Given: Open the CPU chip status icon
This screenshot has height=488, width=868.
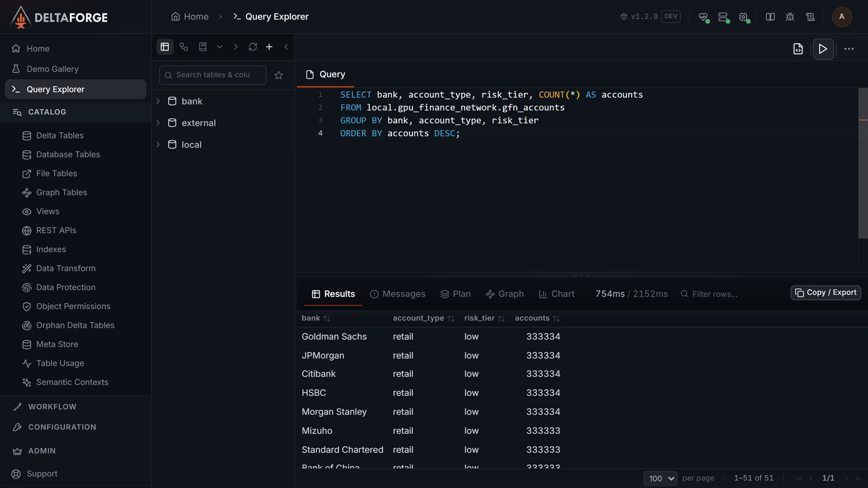Looking at the screenshot, I should (x=743, y=17).
